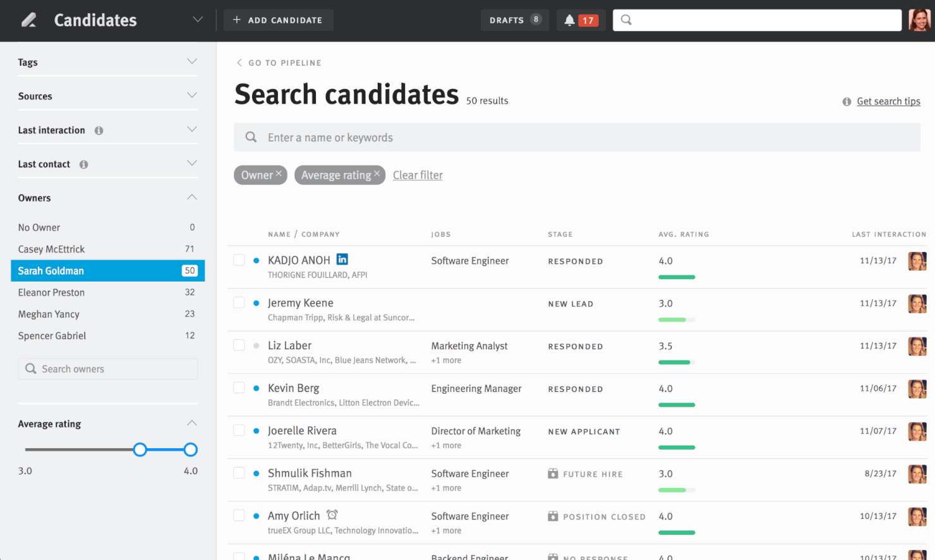Click owner avatar in Jeremy Keene row
Viewport: 935px width, 560px height.
[917, 304]
